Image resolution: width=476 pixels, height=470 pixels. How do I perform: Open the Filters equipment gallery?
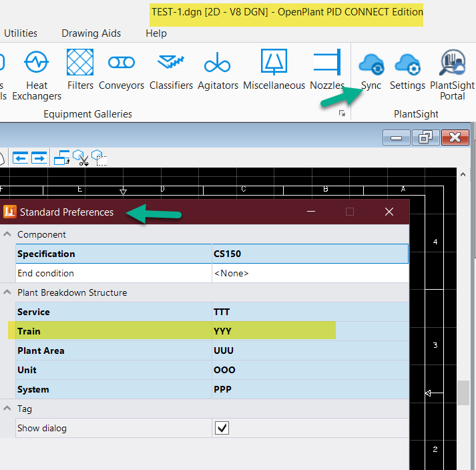point(80,70)
